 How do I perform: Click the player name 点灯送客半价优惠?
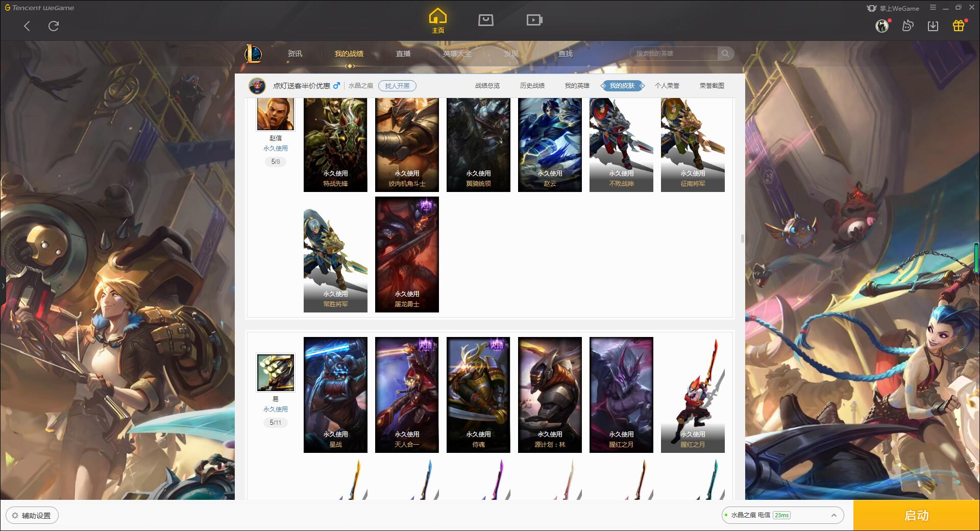[x=301, y=86]
